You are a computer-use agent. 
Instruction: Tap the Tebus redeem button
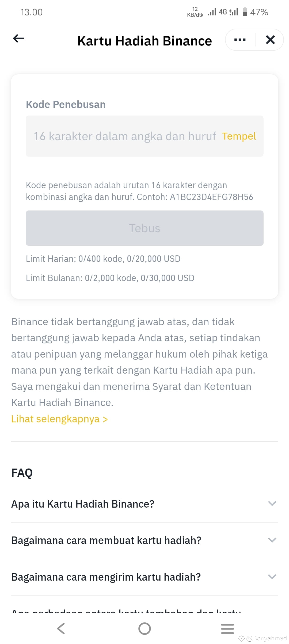tap(144, 228)
